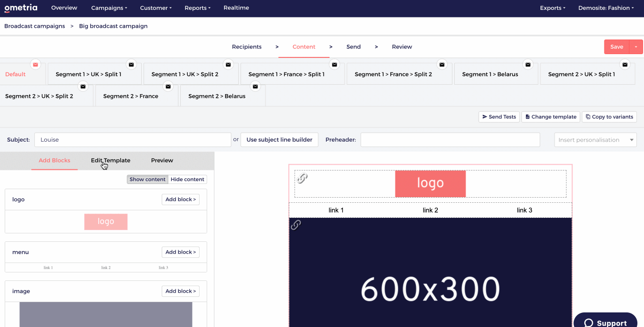Viewport: 644px width, 327px height.
Task: Open the Big broadcast campaign breadcrumb
Action: (x=113, y=26)
